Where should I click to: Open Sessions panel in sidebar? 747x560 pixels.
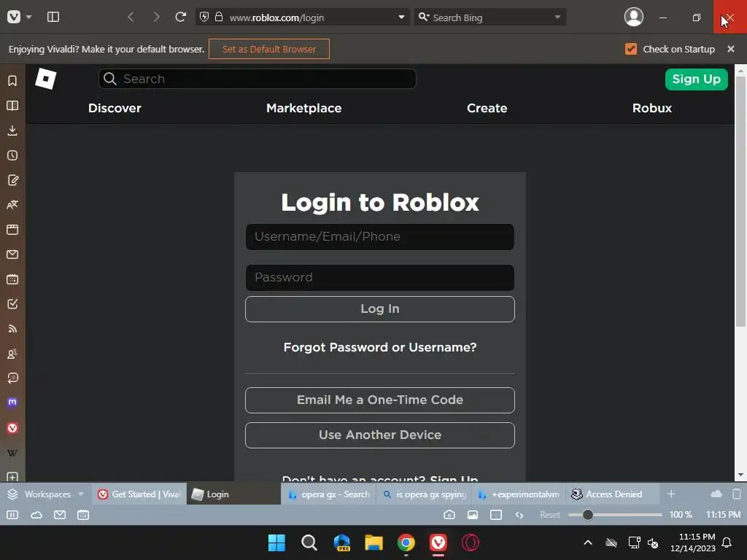pos(12,378)
